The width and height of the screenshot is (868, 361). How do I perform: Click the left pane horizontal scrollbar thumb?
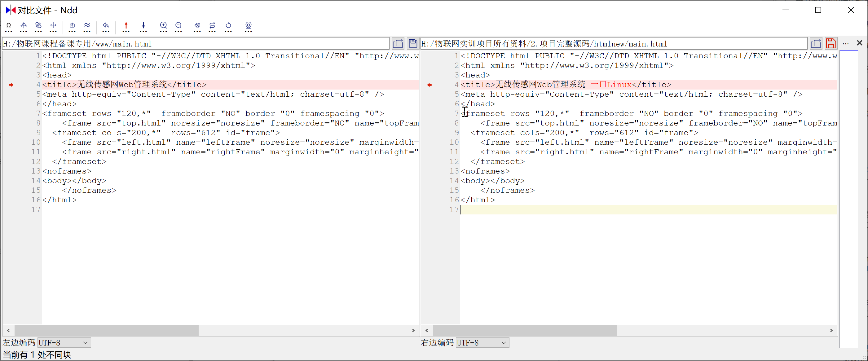[x=107, y=330]
